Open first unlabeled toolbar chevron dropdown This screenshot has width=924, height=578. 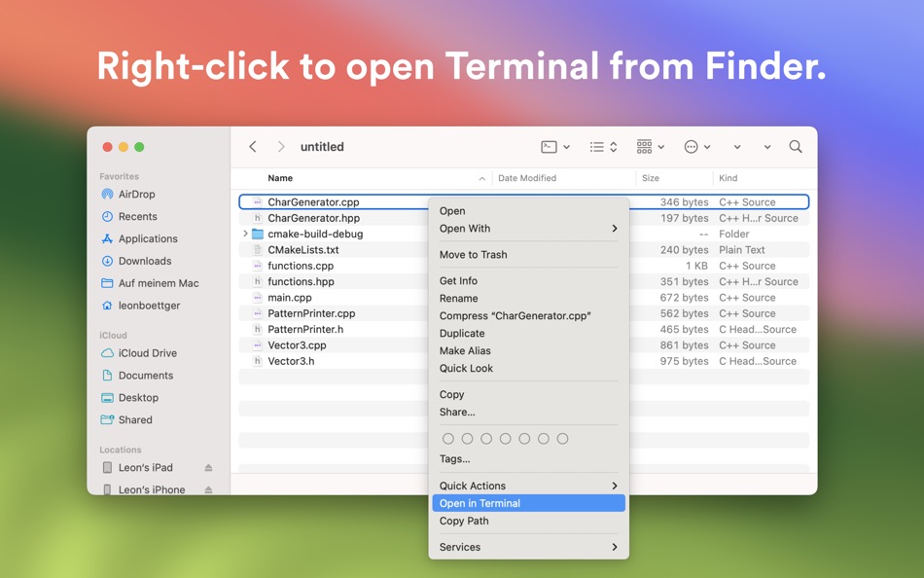coord(737,147)
